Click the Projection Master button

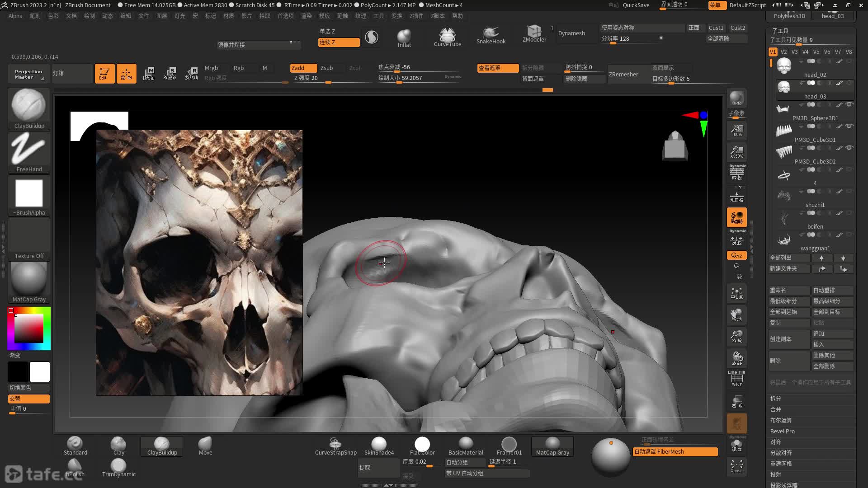point(28,74)
